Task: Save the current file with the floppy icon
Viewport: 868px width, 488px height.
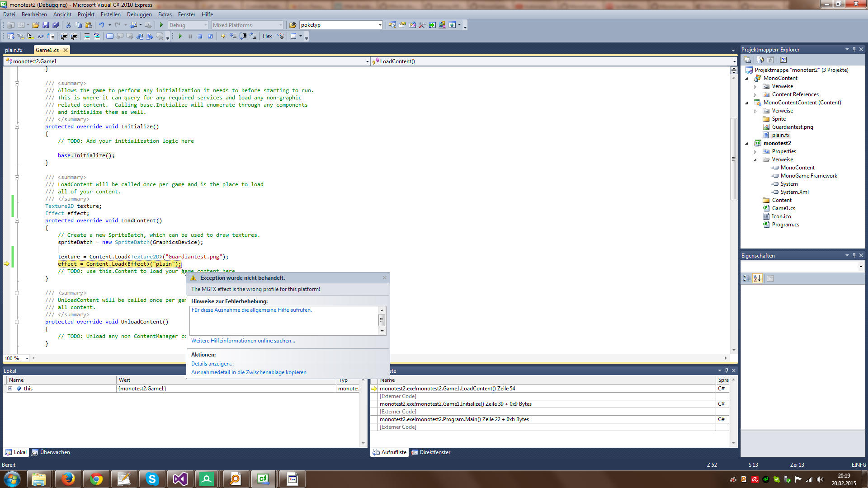Action: click(46, 25)
